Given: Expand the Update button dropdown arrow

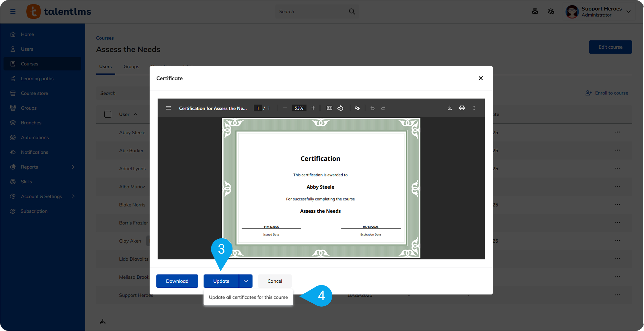Looking at the screenshot, I should [x=246, y=281].
